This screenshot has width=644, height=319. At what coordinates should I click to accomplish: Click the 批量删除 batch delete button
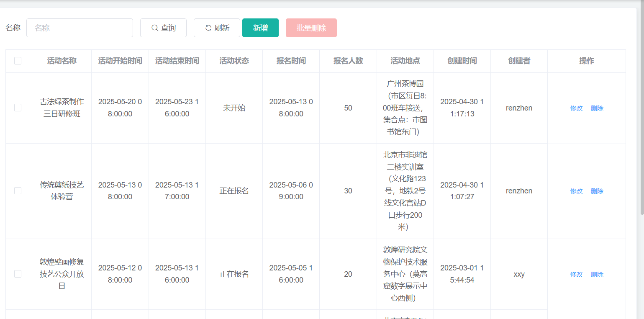[x=311, y=28]
